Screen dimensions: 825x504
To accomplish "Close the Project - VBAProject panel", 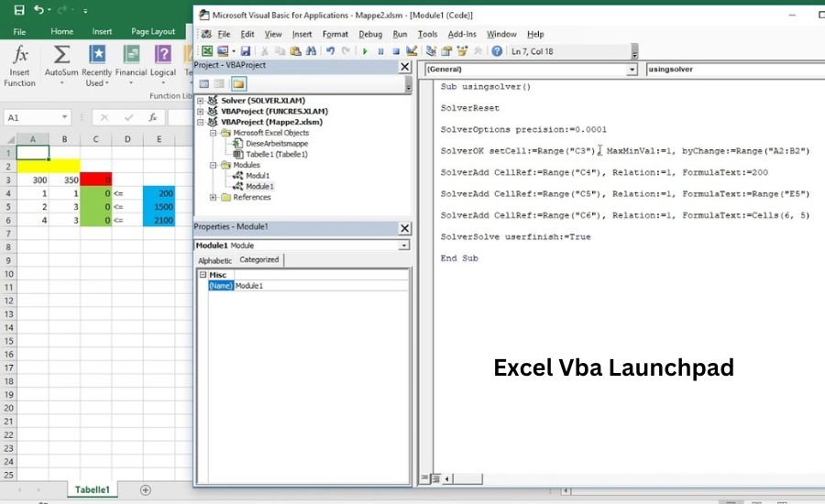I will (404, 67).
